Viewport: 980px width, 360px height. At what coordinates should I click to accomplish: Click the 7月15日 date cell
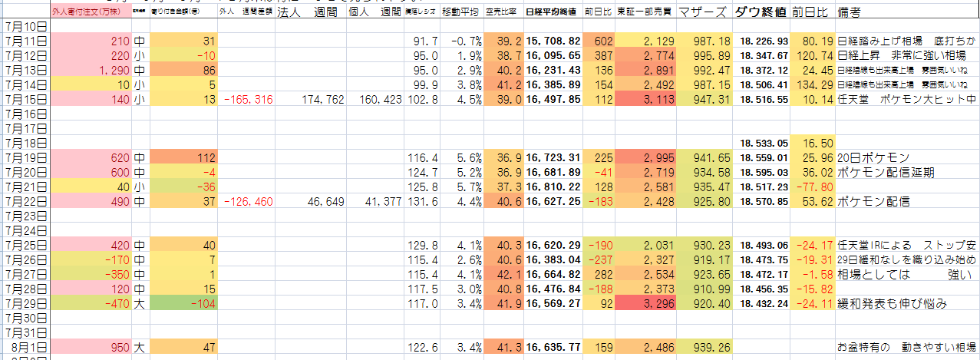tap(25, 99)
